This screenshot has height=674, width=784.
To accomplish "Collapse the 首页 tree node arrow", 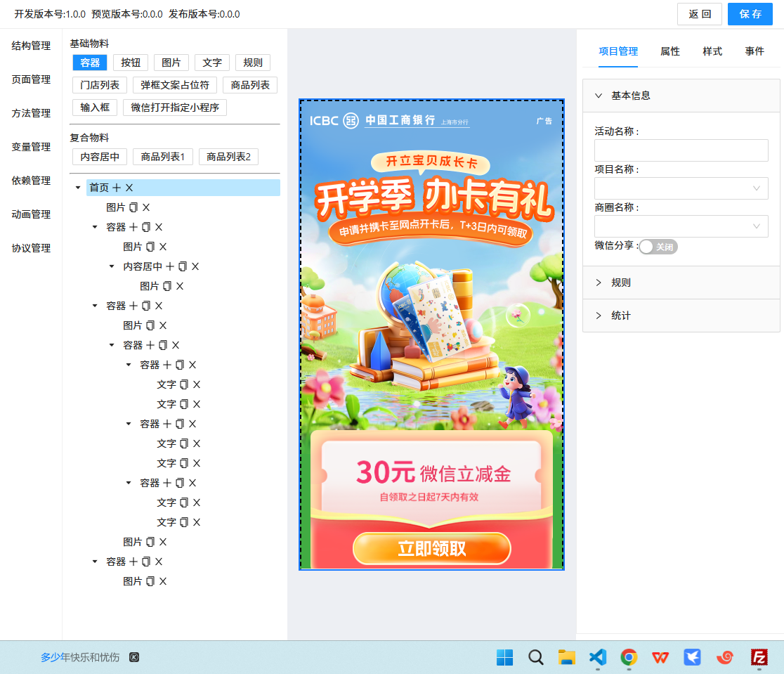I will tap(78, 188).
